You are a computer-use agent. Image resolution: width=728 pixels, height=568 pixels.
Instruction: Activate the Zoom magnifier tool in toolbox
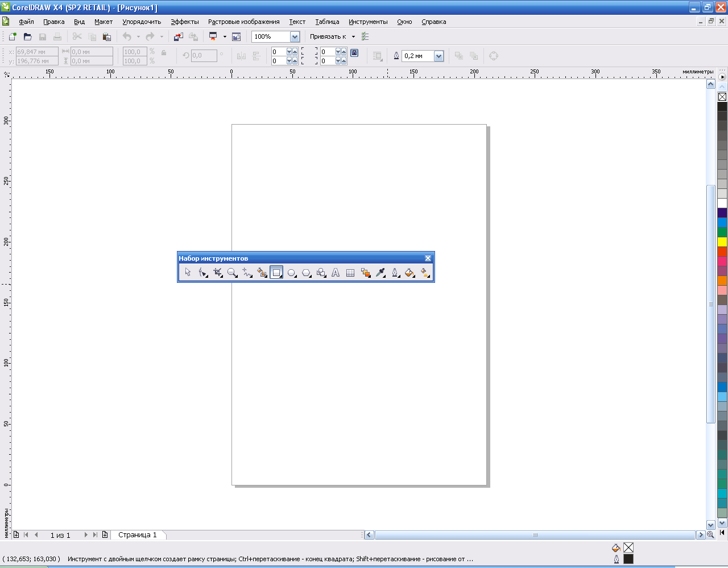pyautogui.click(x=232, y=273)
